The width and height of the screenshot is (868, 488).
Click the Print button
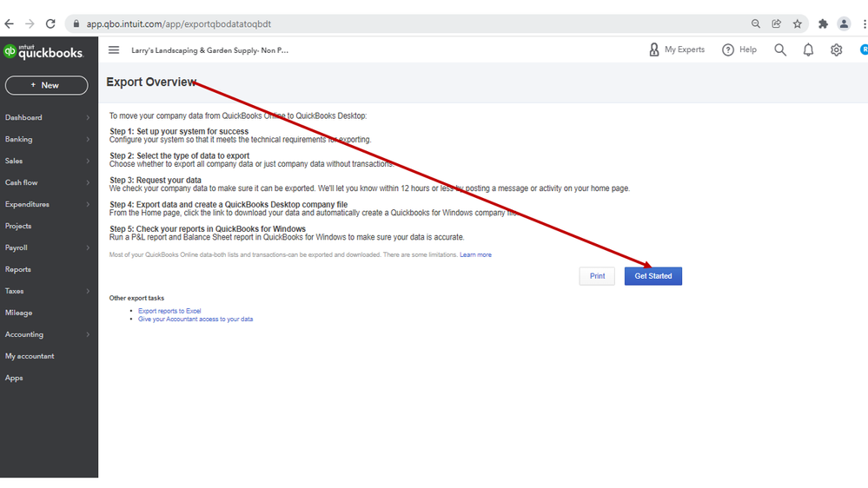pos(597,276)
